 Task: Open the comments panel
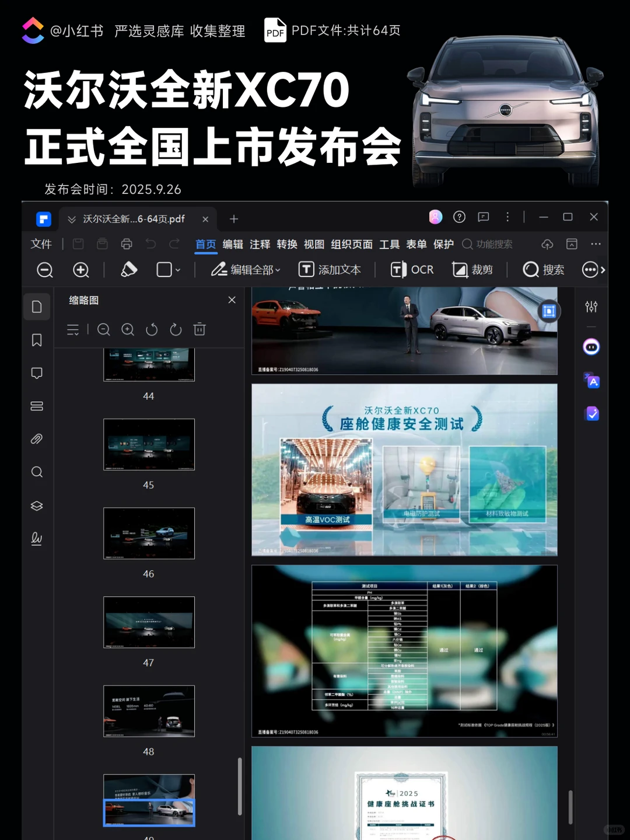[37, 372]
